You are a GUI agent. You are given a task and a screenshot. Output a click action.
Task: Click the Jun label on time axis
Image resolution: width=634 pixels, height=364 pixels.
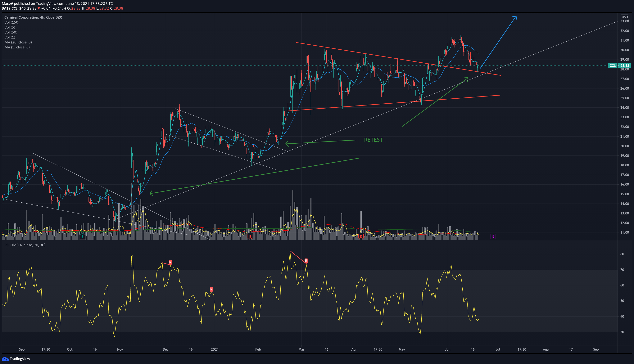pos(447,349)
